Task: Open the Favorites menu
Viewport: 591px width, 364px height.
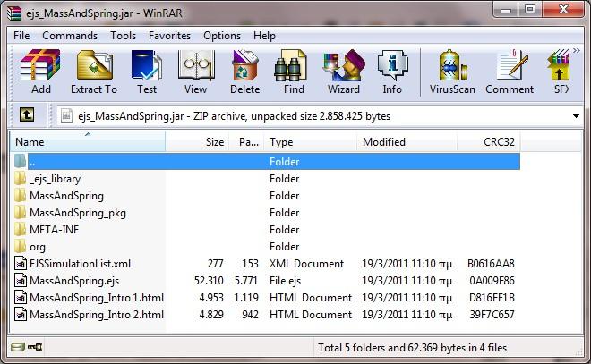Action: (x=169, y=36)
